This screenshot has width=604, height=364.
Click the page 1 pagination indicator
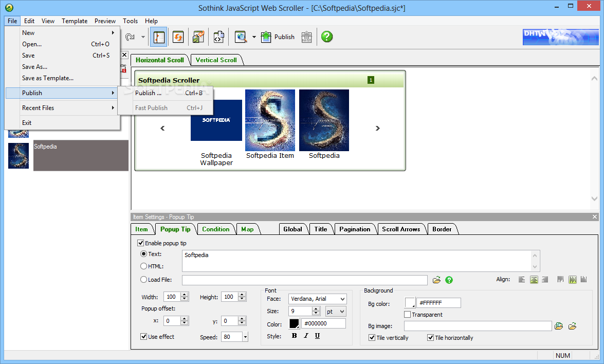click(371, 80)
